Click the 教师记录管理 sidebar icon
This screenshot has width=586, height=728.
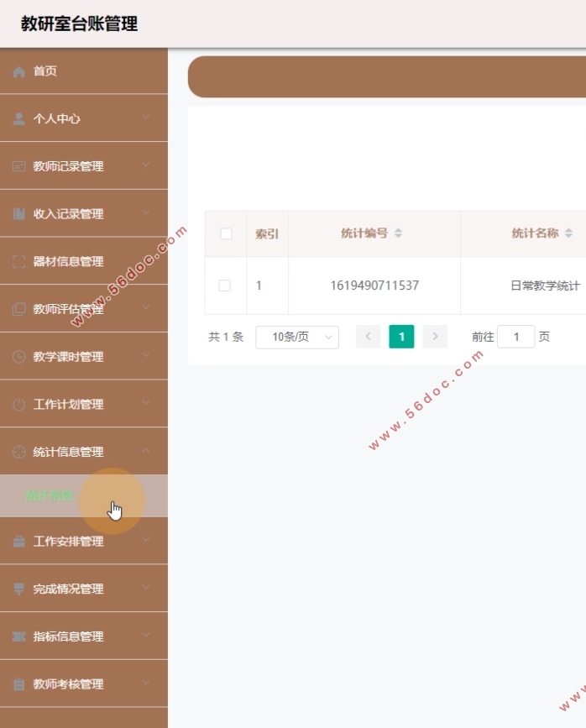pyautogui.click(x=19, y=167)
